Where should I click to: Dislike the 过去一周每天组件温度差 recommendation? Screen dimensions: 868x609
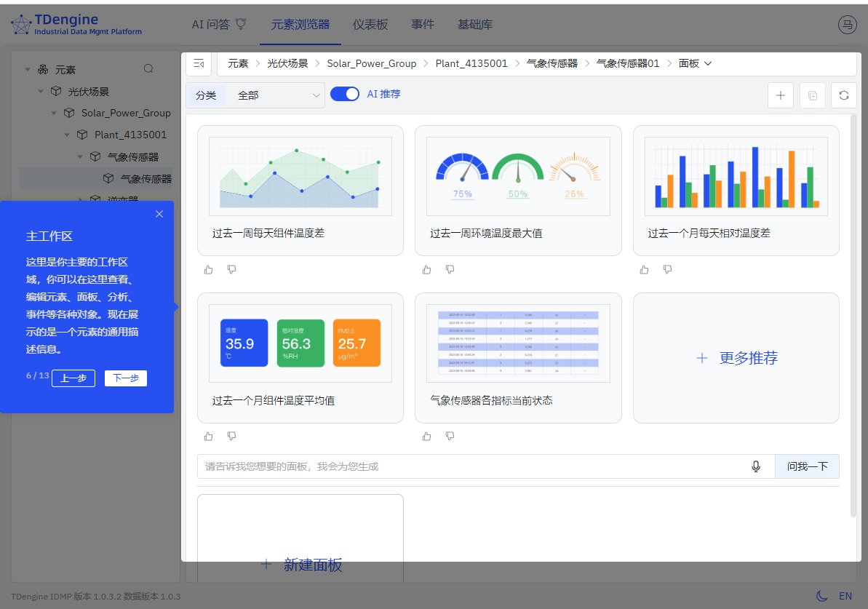point(232,270)
